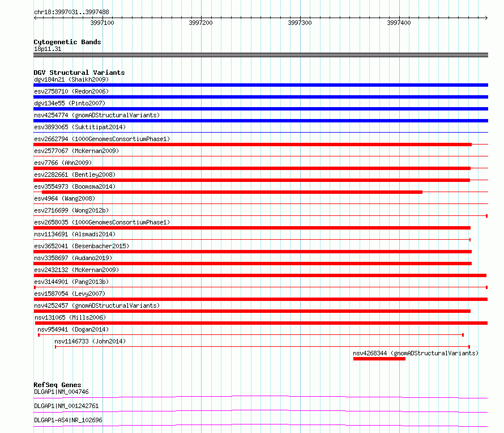The image size is (504, 433).
Task: Select the esv7766 (Ahn2009) variant label
Action: (x=63, y=163)
